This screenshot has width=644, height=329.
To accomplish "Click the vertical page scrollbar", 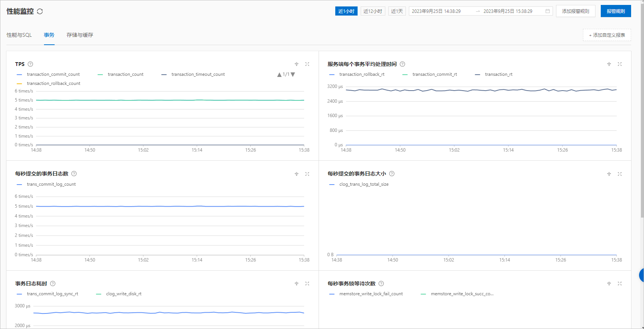I will pos(642,110).
